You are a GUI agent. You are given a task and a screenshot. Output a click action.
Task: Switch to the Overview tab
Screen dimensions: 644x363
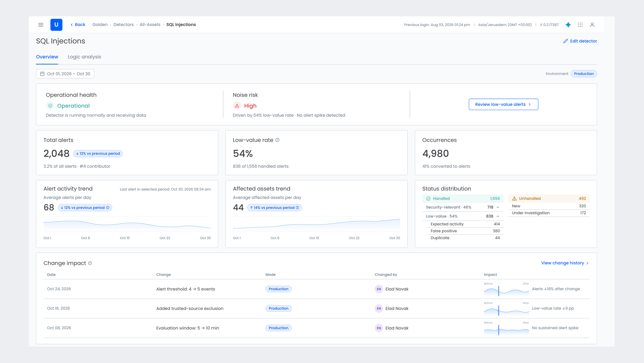[x=47, y=57]
